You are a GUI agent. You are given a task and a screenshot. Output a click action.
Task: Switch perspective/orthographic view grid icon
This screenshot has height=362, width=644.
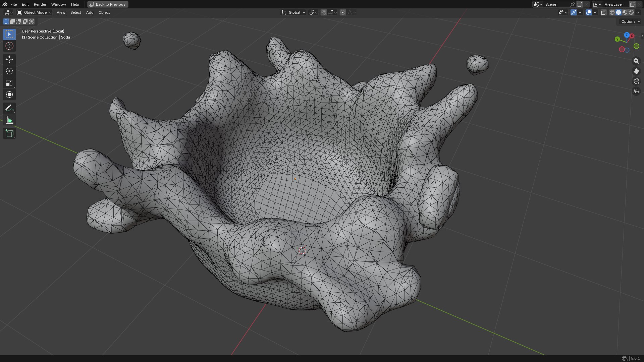click(x=636, y=91)
